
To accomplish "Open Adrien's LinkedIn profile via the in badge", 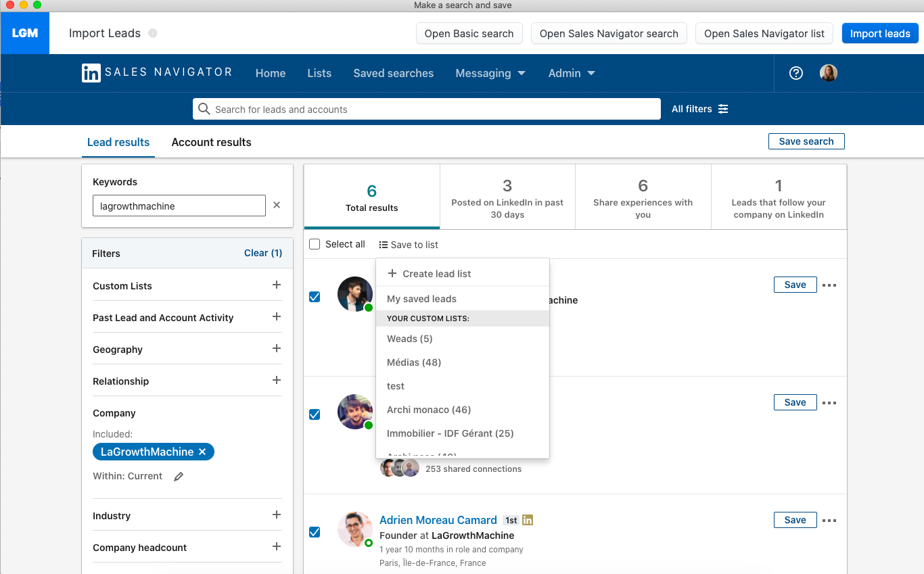I will coord(527,520).
